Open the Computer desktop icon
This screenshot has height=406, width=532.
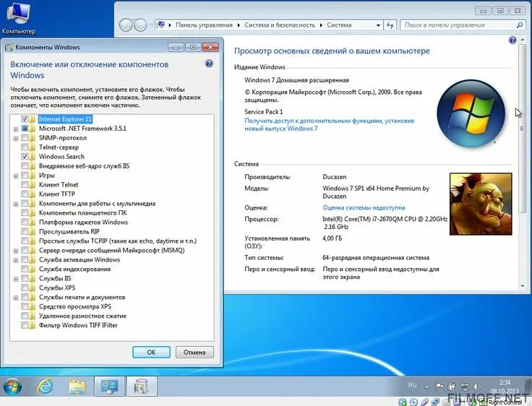(18, 17)
